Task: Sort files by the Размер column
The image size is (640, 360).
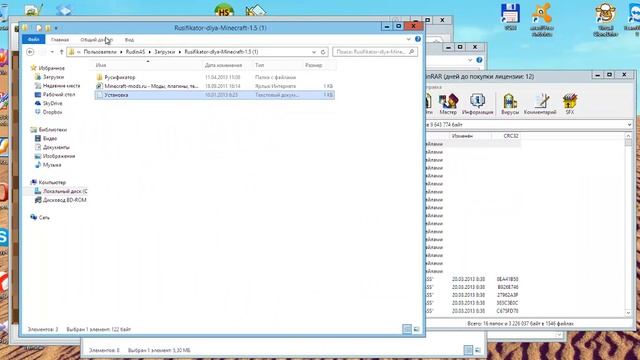Action: (319, 65)
